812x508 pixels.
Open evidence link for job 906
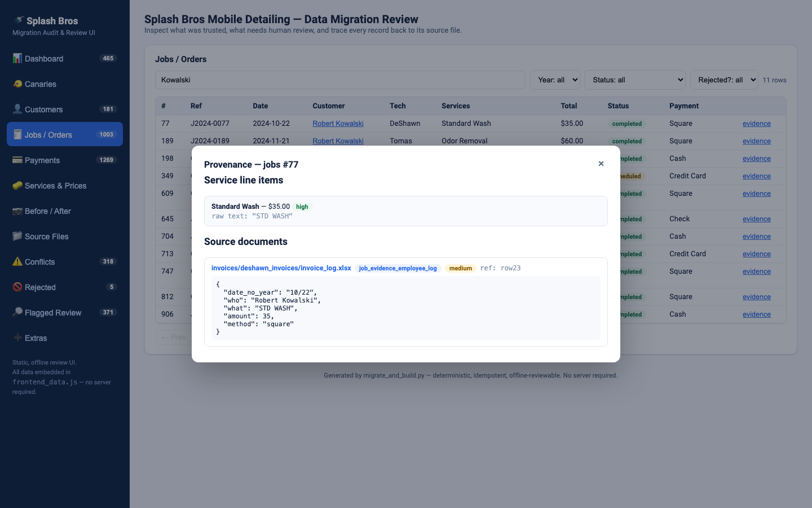tap(757, 314)
